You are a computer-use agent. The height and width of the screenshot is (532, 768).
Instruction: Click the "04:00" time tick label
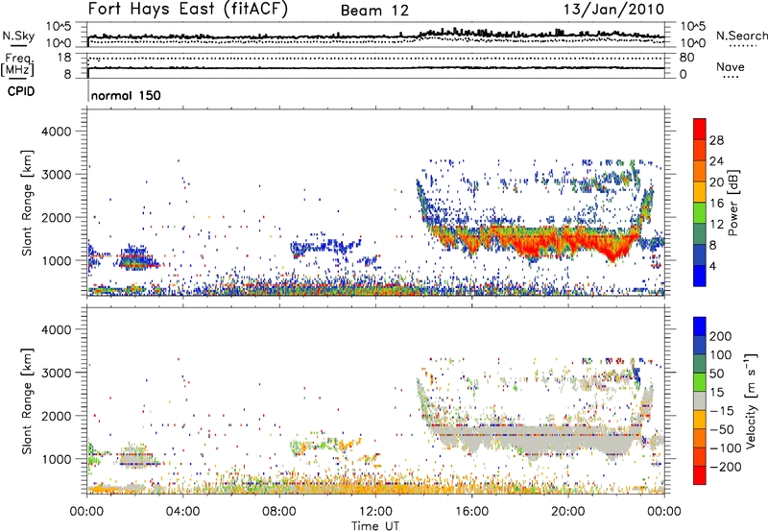[182, 512]
